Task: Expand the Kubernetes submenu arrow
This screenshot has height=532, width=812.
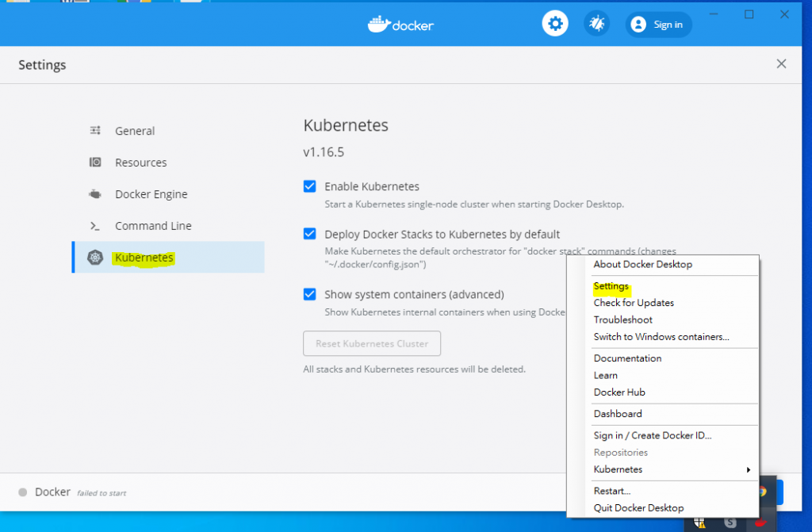Action: [749, 470]
